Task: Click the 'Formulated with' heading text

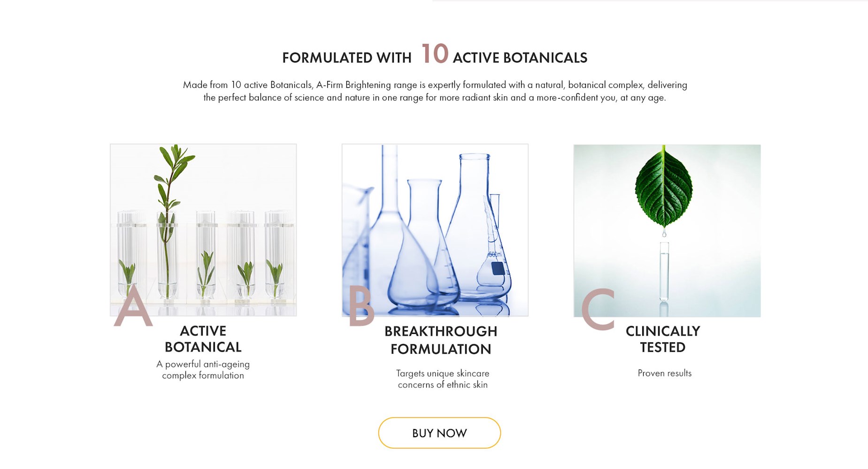Action: click(x=346, y=58)
